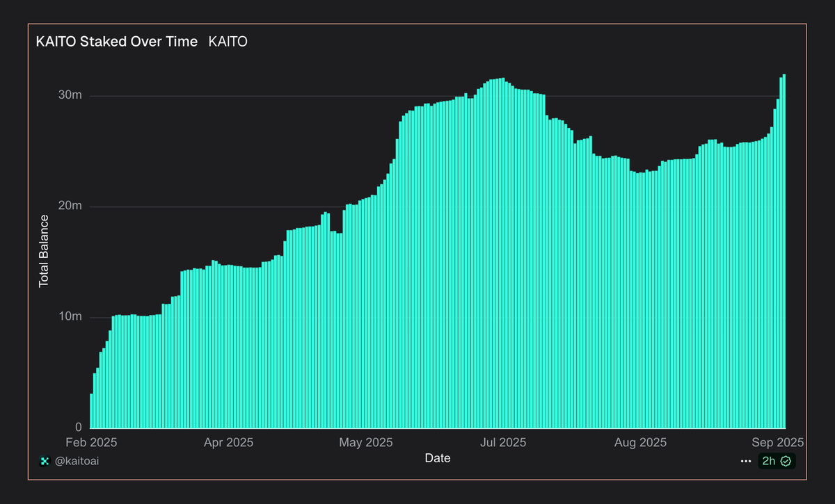Click the Kaito logo icon beside @kaitoai
This screenshot has width=835, height=504.
point(44,461)
